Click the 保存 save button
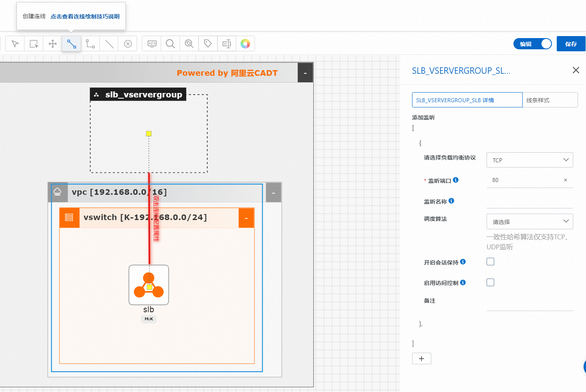Viewport: 586px width, 392px height. pos(571,44)
